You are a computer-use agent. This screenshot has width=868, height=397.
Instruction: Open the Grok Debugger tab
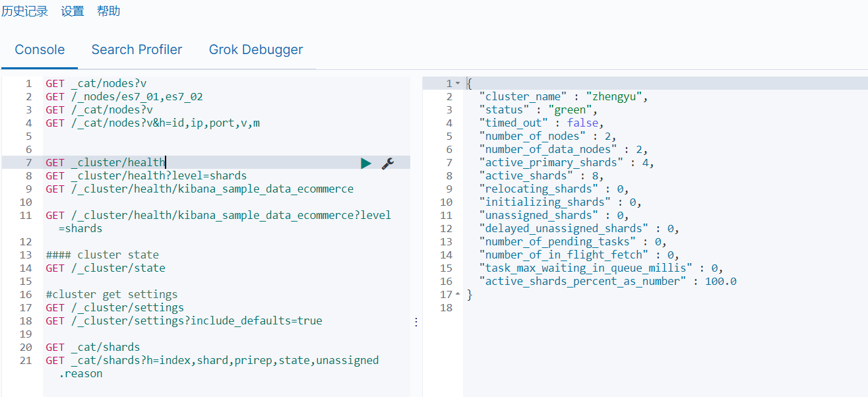pos(256,50)
